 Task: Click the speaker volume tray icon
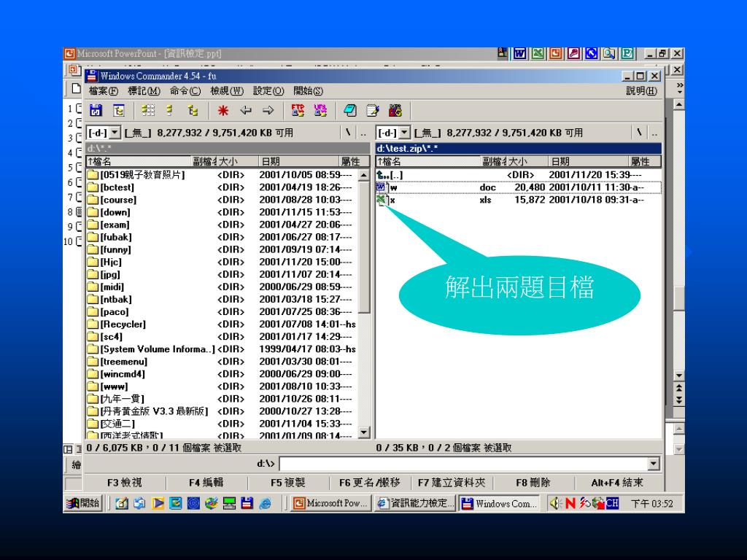tap(555, 503)
